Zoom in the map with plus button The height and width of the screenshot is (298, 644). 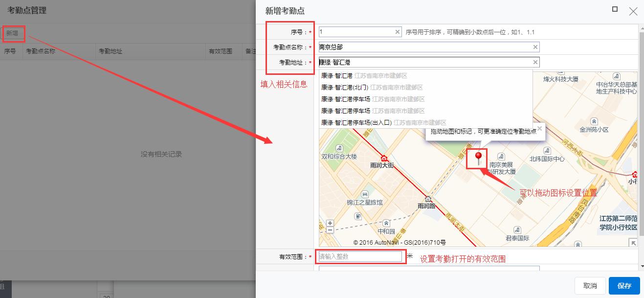(330, 224)
